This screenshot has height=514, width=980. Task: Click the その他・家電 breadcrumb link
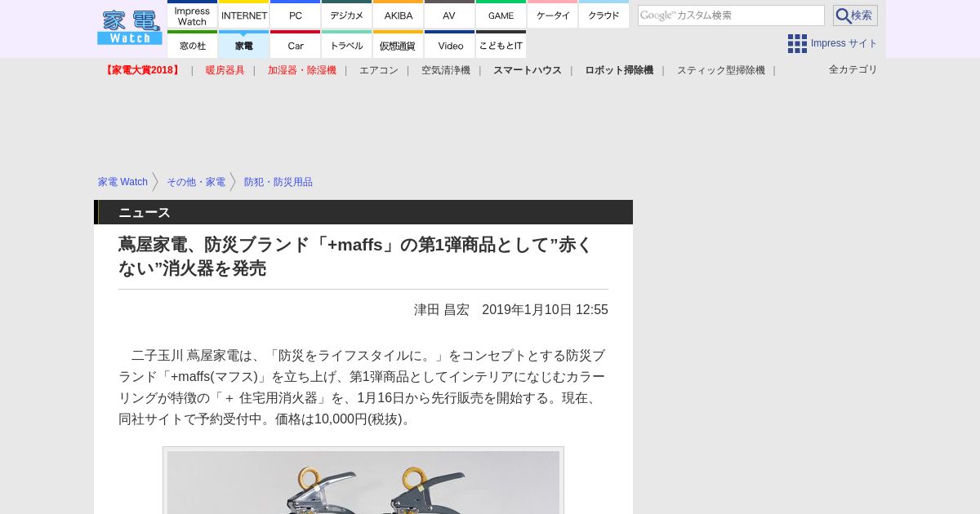[196, 182]
